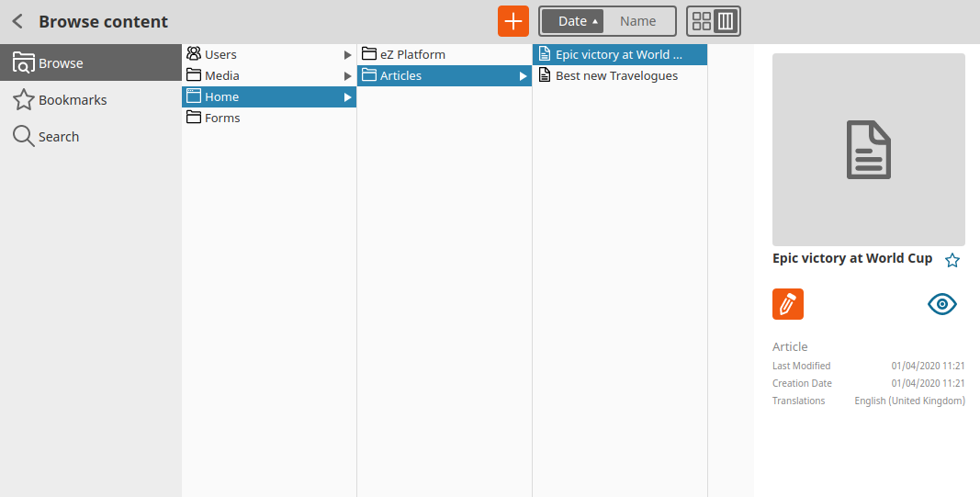Edit the article with the pencil button
The image size is (980, 497).
click(787, 304)
